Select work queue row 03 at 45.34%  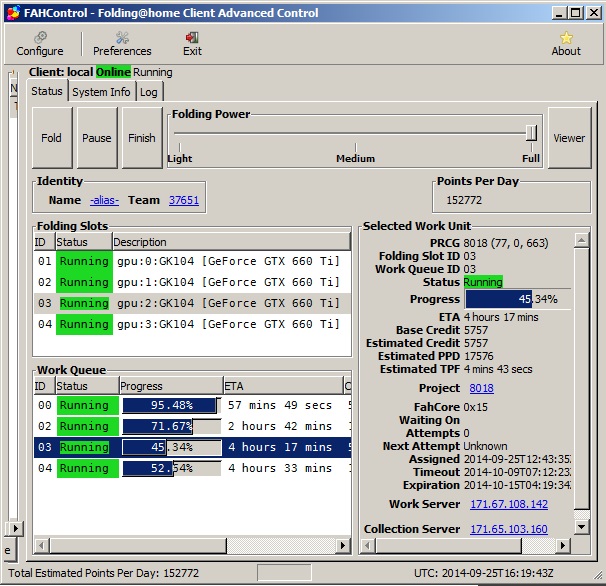tap(192, 447)
